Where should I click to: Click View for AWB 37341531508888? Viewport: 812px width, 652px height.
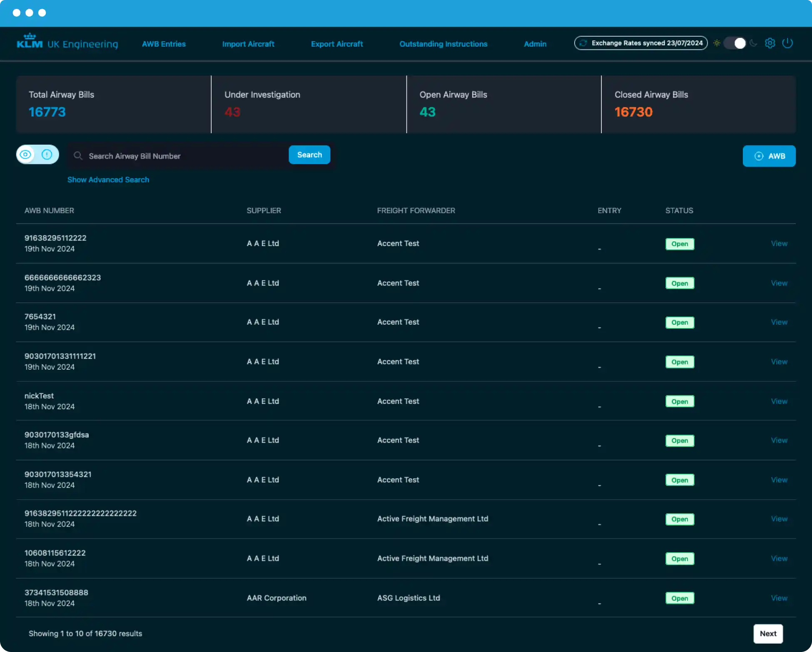[x=779, y=598]
